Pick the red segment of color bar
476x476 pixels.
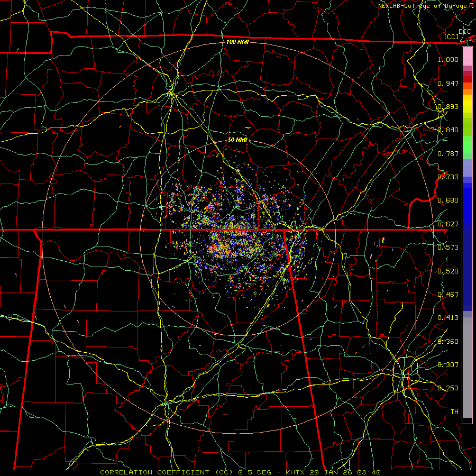tap(467, 79)
